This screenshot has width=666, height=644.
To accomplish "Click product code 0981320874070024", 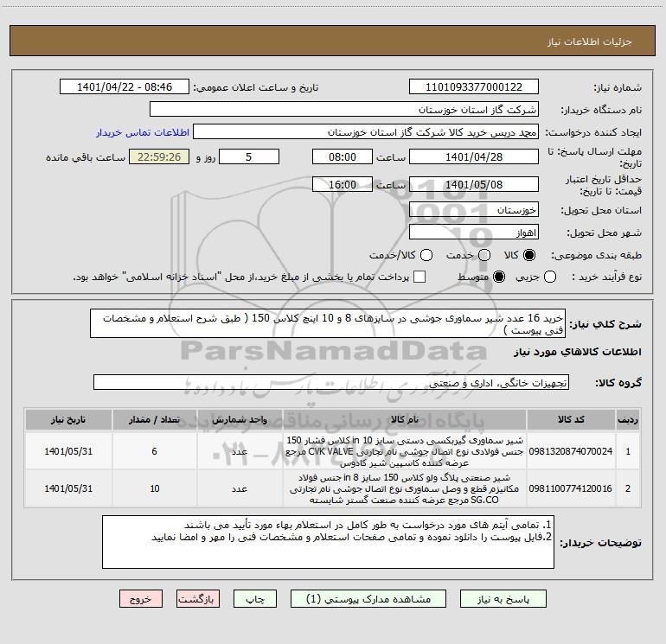I will point(571,451).
